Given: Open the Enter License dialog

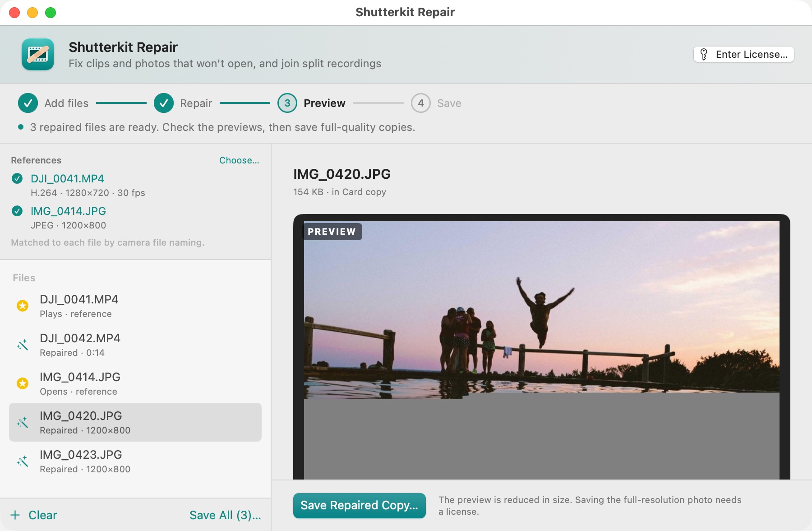Looking at the screenshot, I should (743, 55).
